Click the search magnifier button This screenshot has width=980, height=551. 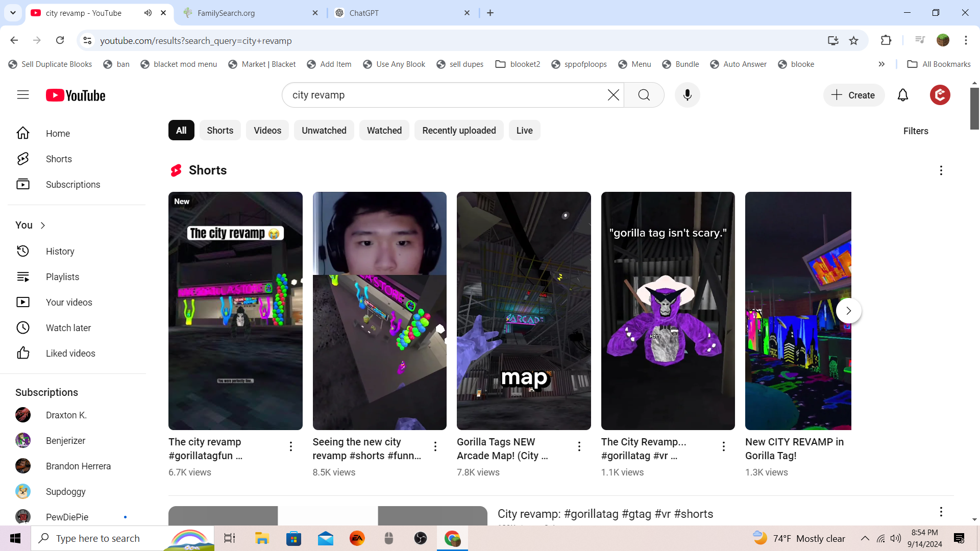[x=644, y=95]
